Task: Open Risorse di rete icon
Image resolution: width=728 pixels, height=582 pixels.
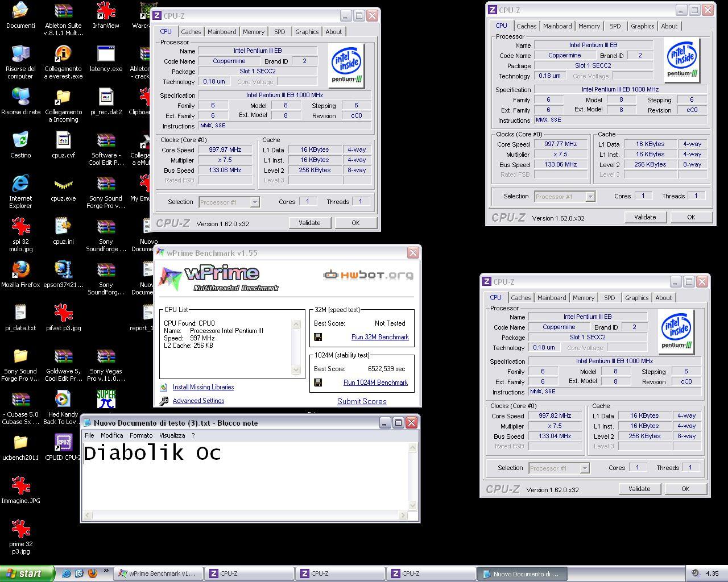Action: pos(20,102)
